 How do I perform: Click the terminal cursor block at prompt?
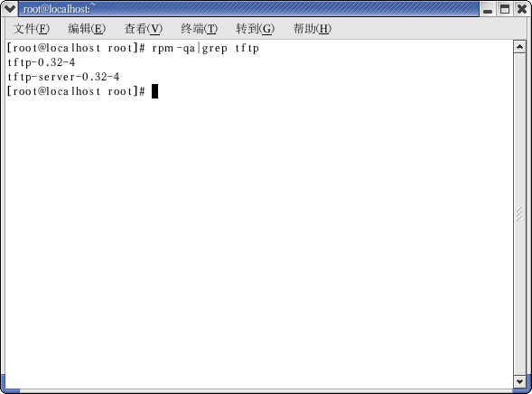(x=154, y=91)
